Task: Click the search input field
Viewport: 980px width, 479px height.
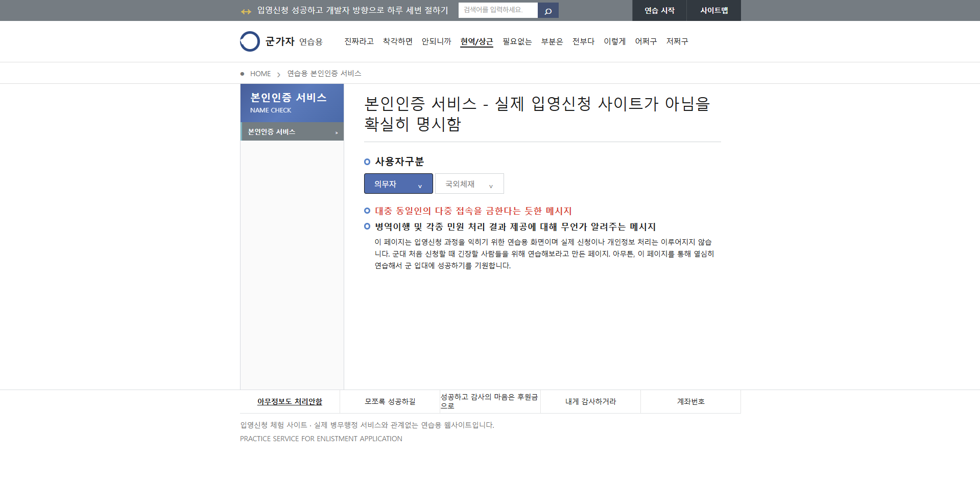Action: click(x=498, y=10)
